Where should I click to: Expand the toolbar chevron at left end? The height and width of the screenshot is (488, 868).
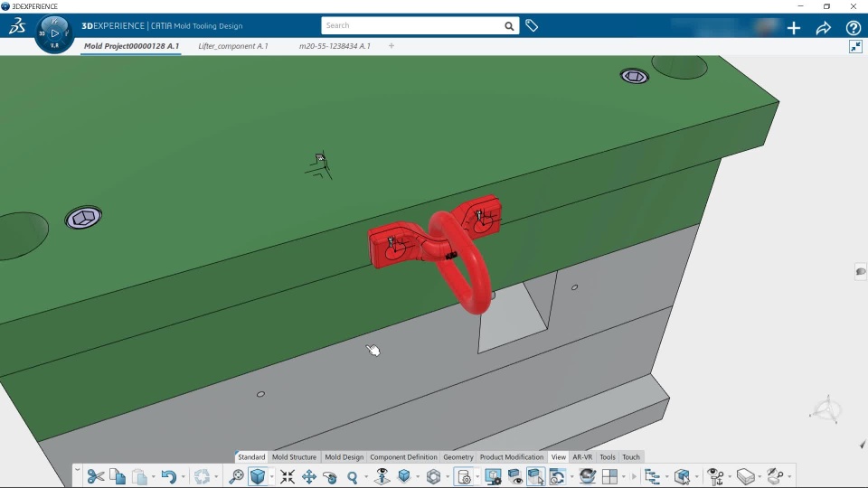tap(78, 470)
